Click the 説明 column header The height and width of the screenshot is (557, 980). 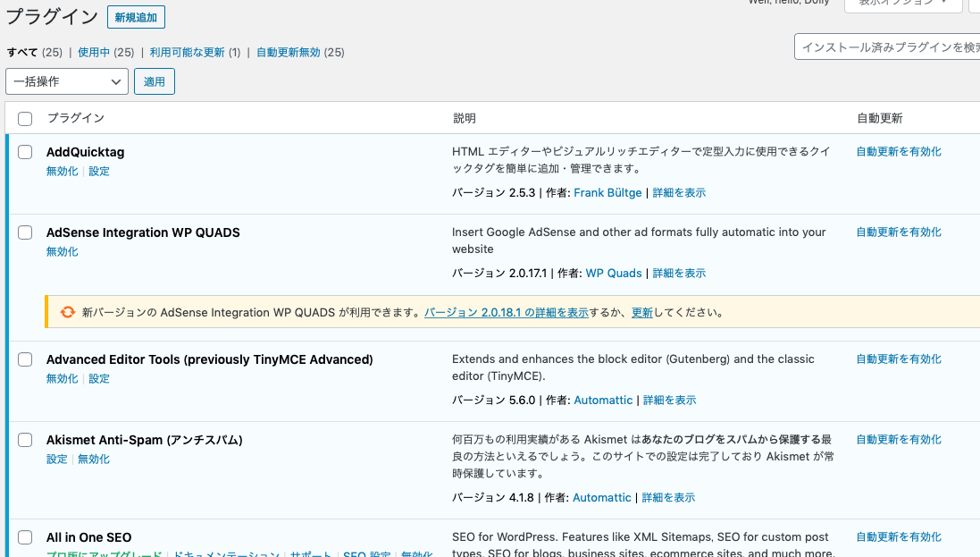pyautogui.click(x=465, y=119)
